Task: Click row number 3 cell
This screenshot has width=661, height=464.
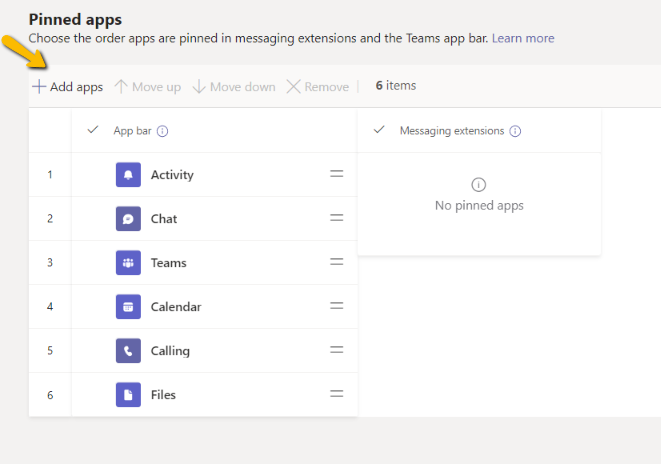Action: 50,263
